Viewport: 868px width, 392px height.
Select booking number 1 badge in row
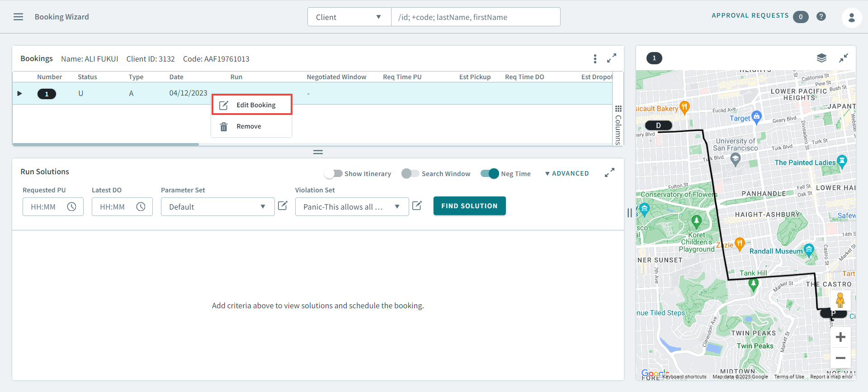tap(47, 94)
